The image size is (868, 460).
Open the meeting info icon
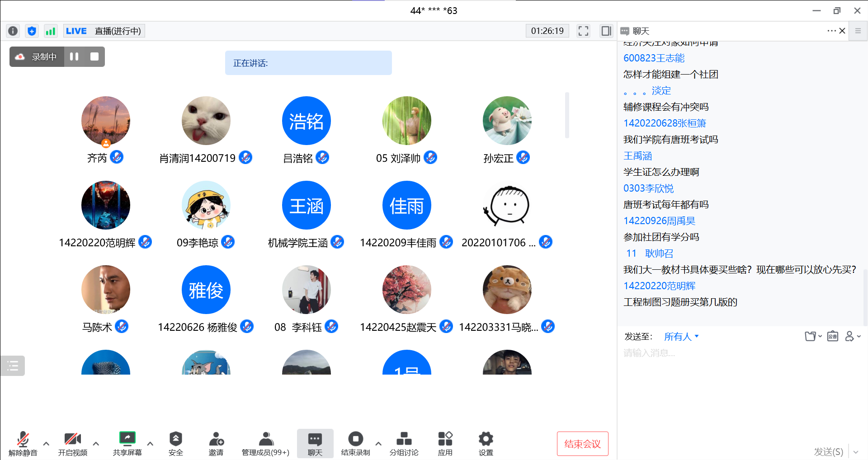point(13,31)
